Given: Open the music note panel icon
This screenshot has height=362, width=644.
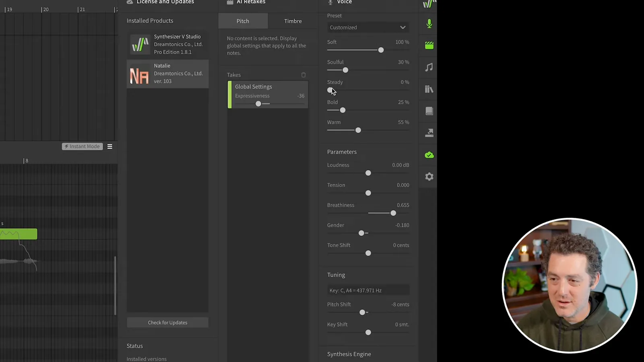Looking at the screenshot, I should [429, 67].
